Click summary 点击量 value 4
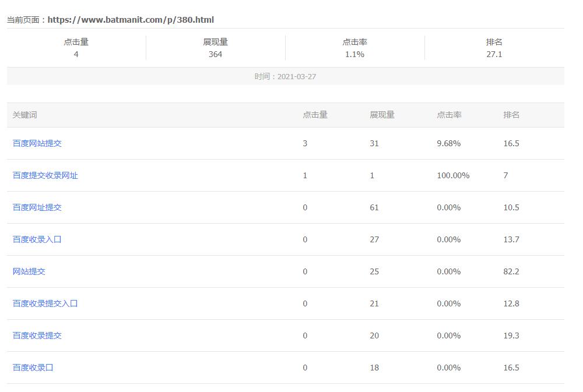This screenshot has height=392, width=583. [76, 54]
